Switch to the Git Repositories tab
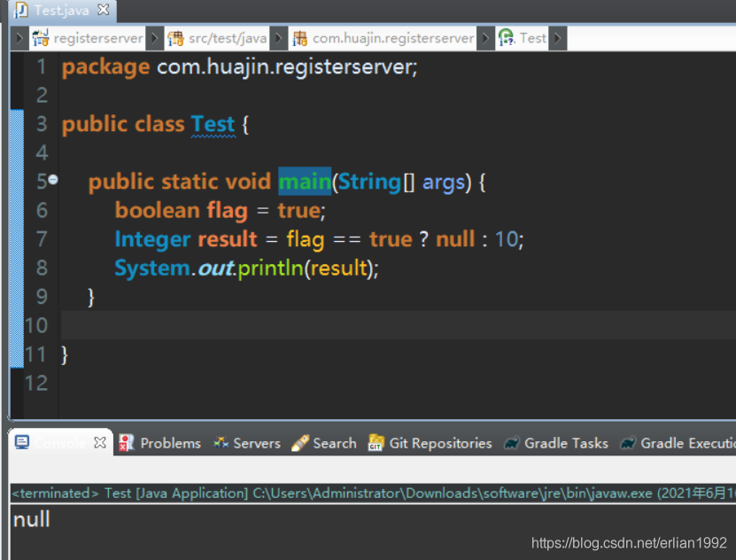Image resolution: width=736 pixels, height=560 pixels. [440, 443]
